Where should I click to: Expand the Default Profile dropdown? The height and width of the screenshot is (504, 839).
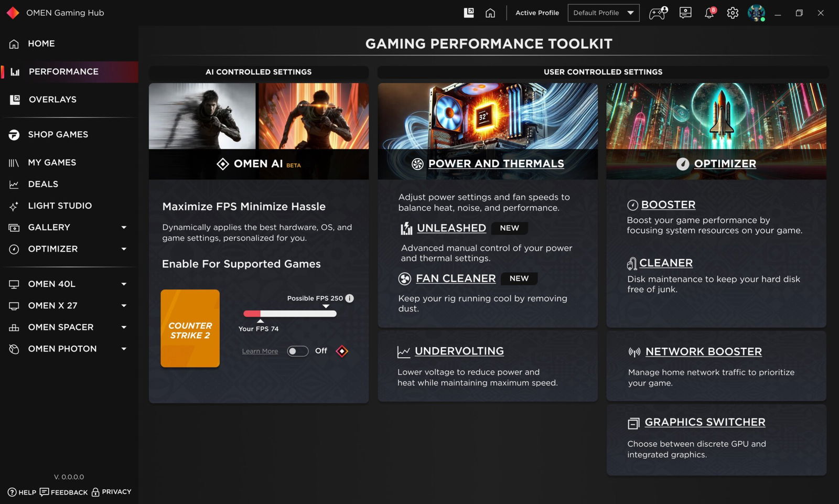click(x=603, y=13)
